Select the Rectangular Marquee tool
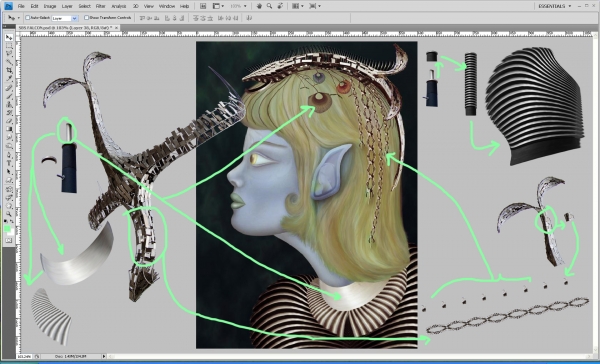600x364 pixels. coord(9,46)
